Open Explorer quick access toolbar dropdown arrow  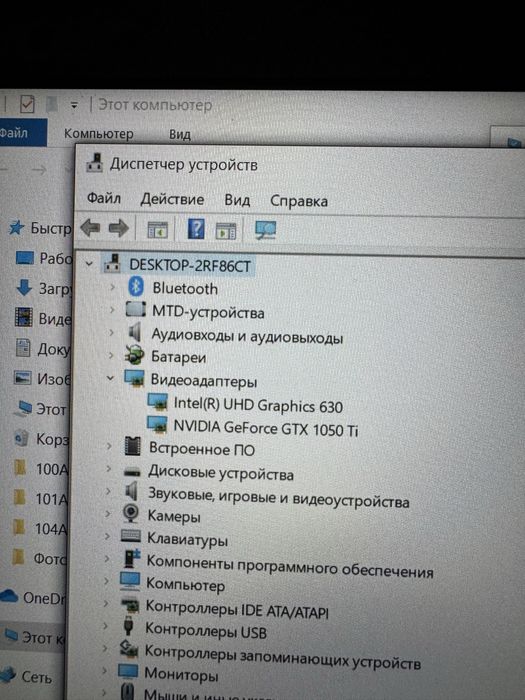(74, 106)
